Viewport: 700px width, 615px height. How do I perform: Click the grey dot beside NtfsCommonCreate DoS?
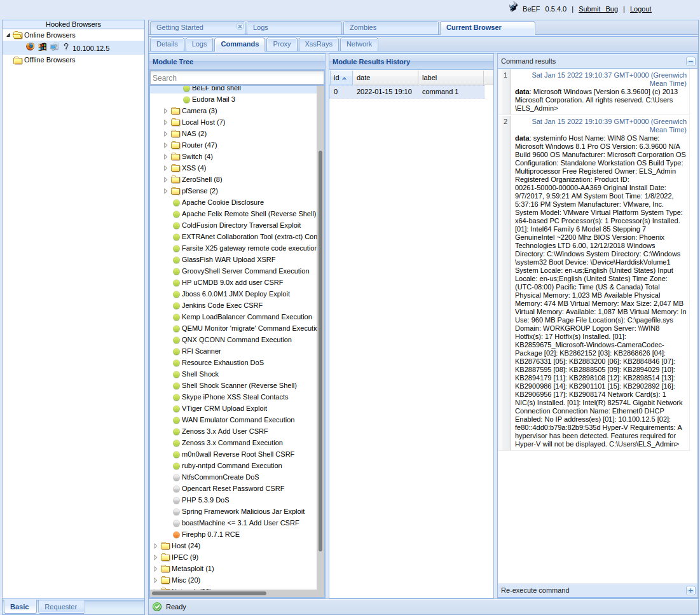point(176,478)
